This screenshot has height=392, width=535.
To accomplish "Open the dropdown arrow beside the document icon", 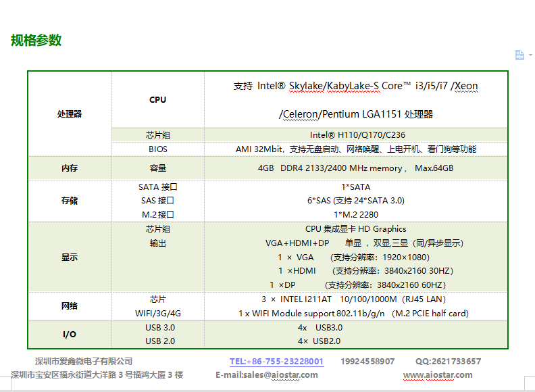I will [x=529, y=56].
